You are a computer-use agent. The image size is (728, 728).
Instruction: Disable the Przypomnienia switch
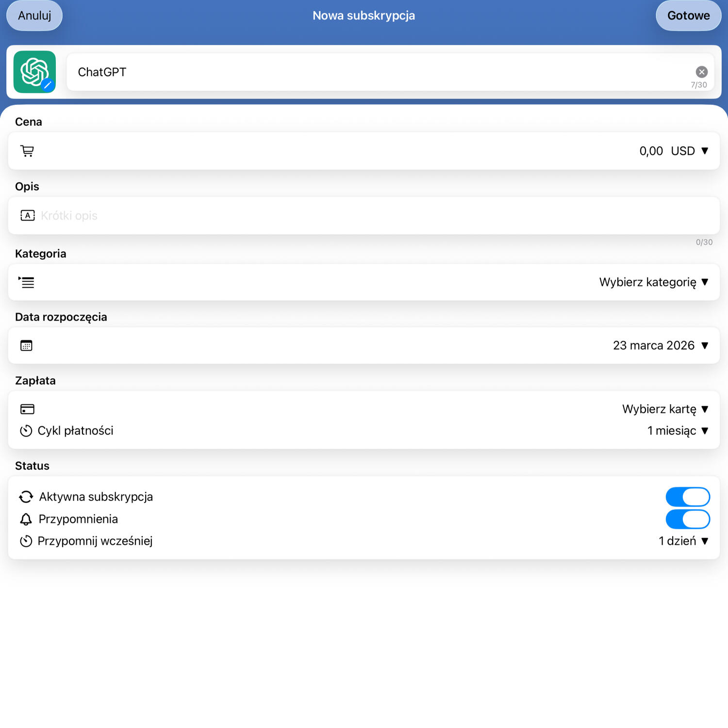(687, 519)
